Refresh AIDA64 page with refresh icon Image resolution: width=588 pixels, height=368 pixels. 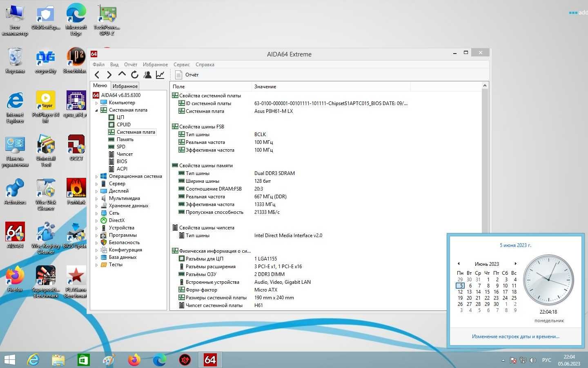(x=134, y=74)
